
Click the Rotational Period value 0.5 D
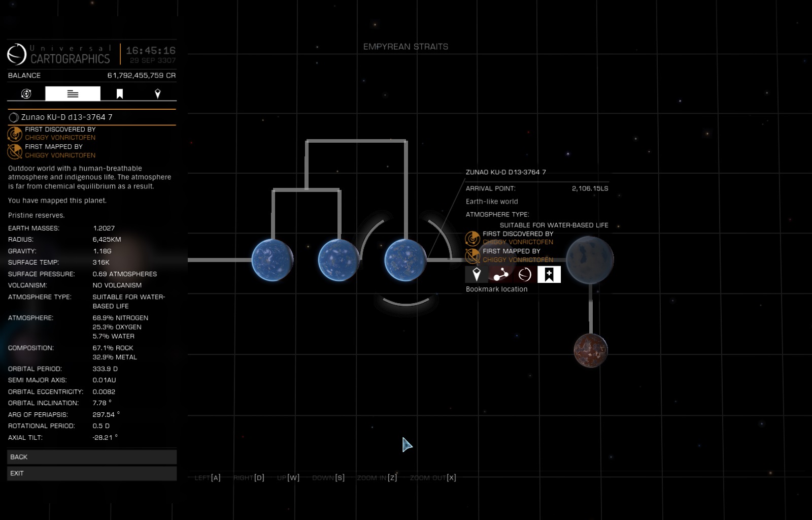(101, 426)
